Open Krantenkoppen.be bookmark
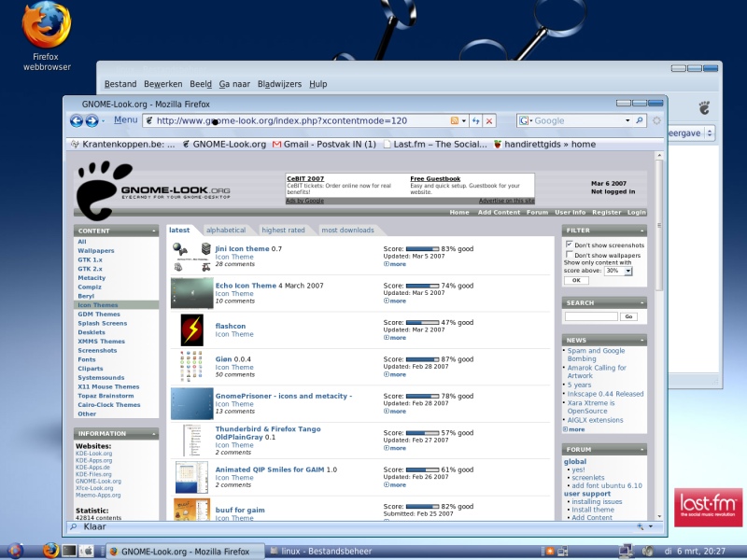Image resolution: width=747 pixels, height=560 pixels. point(122,145)
